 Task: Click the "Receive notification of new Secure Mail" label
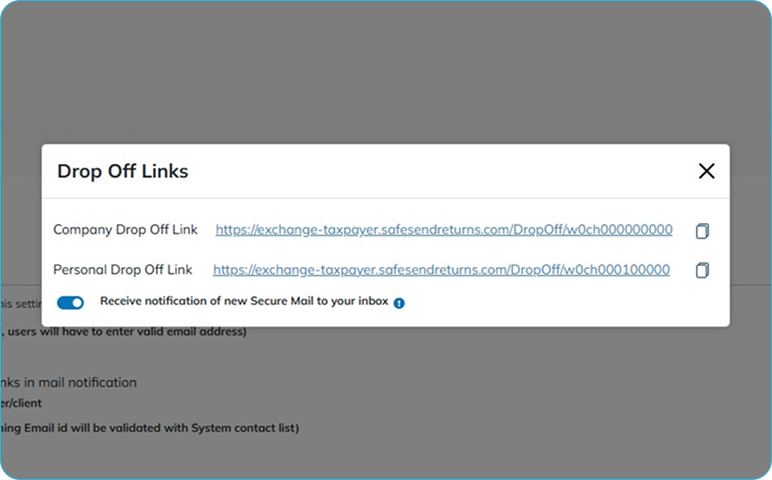pos(242,302)
